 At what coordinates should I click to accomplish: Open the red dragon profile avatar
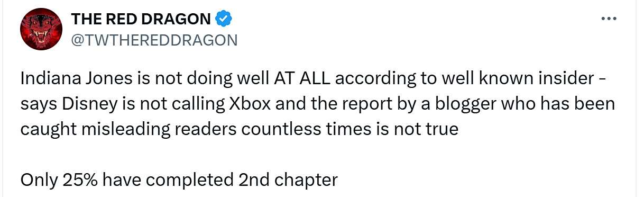pyautogui.click(x=41, y=30)
